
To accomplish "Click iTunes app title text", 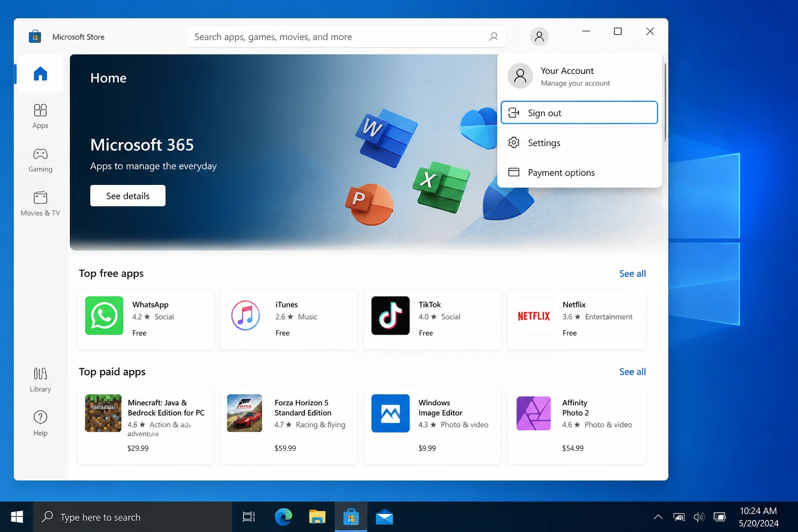I will pyautogui.click(x=287, y=304).
